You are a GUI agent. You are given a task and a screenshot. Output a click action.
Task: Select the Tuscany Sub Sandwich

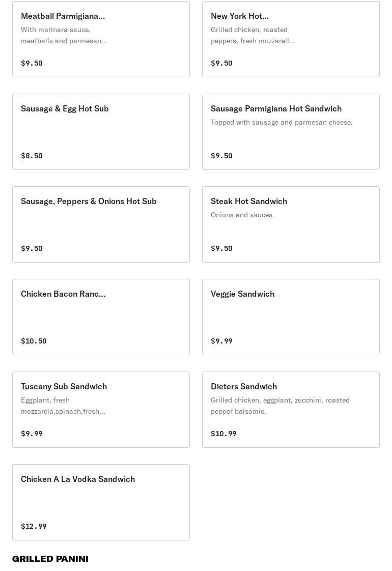101,410
